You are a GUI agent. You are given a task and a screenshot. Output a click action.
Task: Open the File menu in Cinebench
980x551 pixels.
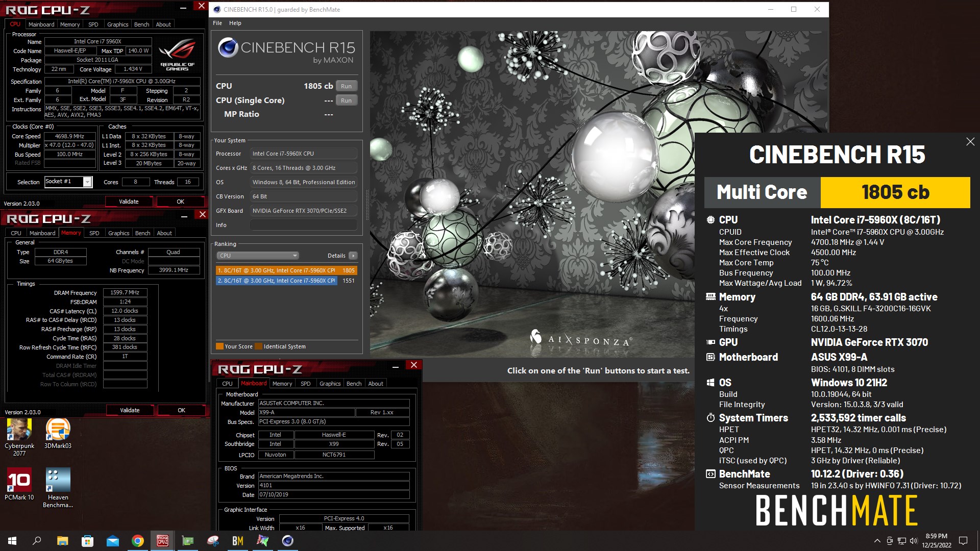click(217, 23)
